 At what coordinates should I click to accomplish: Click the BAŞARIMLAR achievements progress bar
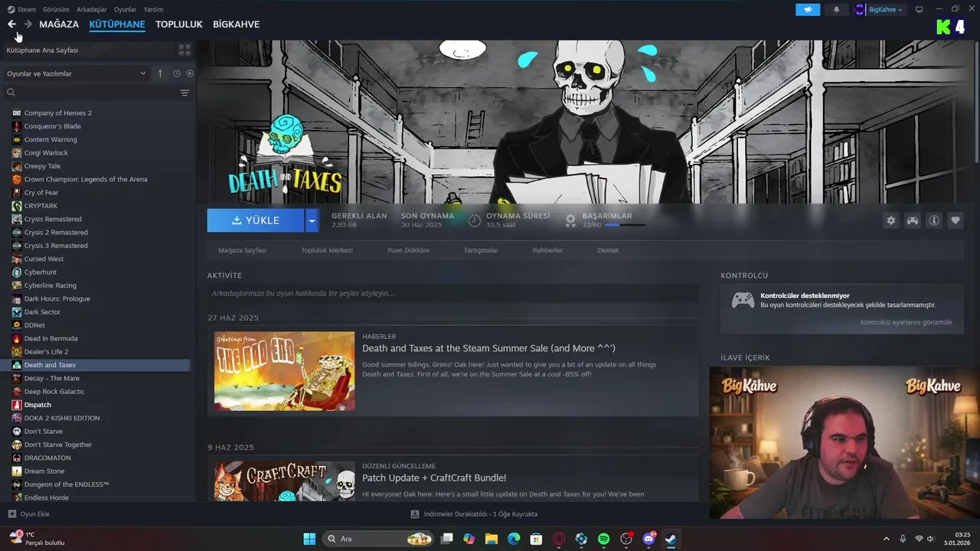tap(625, 225)
